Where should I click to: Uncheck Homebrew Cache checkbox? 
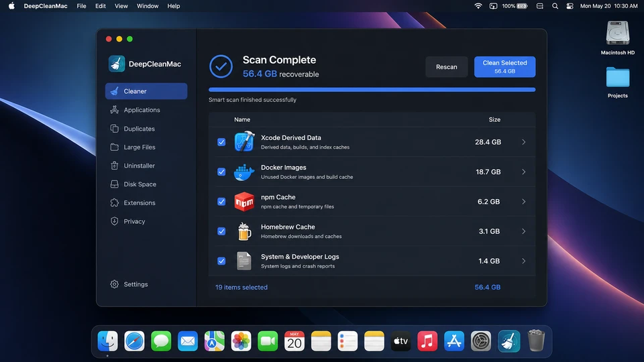tap(221, 231)
